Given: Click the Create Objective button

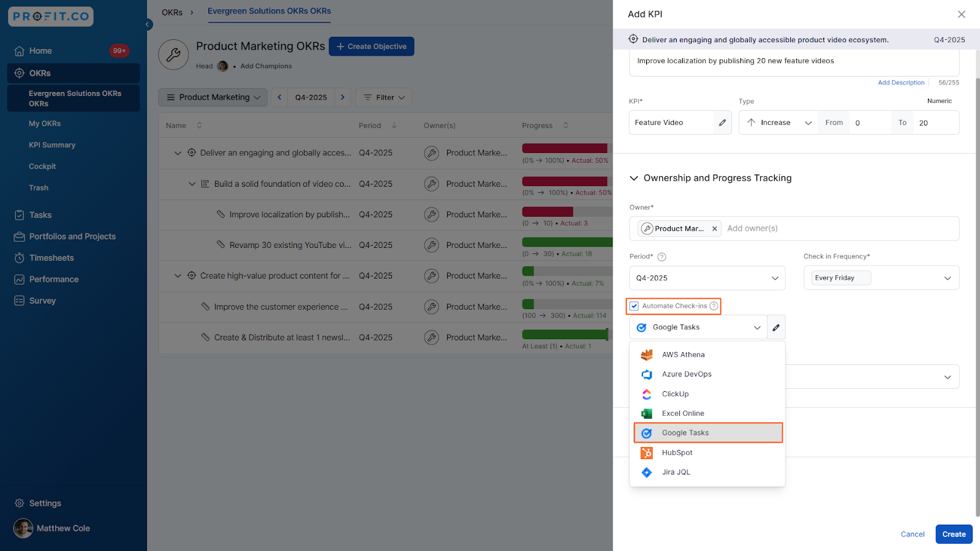Looking at the screenshot, I should click(372, 47).
